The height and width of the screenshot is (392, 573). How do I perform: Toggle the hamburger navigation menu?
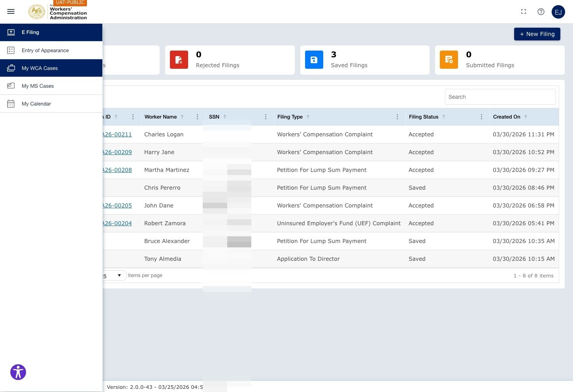(11, 11)
